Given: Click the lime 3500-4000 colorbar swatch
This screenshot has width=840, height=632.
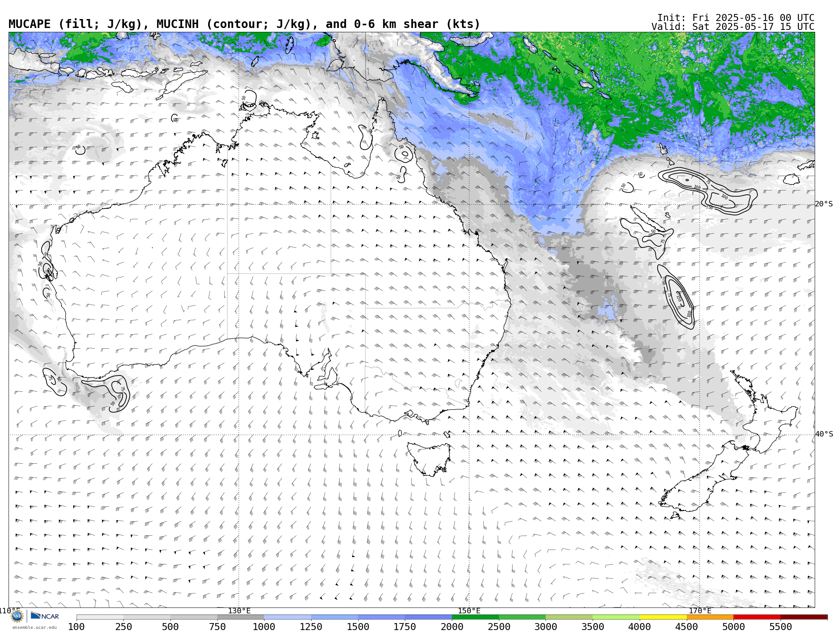Looking at the screenshot, I should pos(616,617).
